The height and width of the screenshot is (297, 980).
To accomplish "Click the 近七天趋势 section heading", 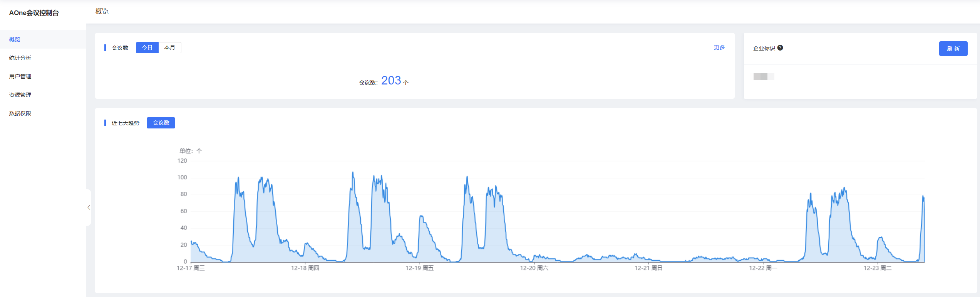I will pos(126,123).
